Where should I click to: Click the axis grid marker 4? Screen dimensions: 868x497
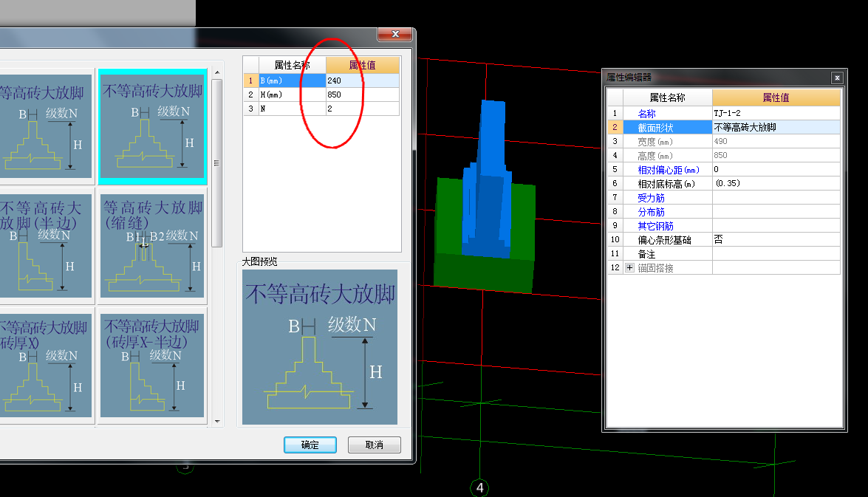coord(479,487)
